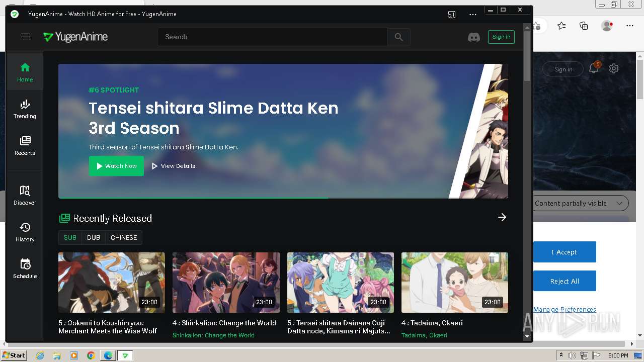Click the YugenAnime logo
The width and height of the screenshot is (644, 362).
coord(75,37)
